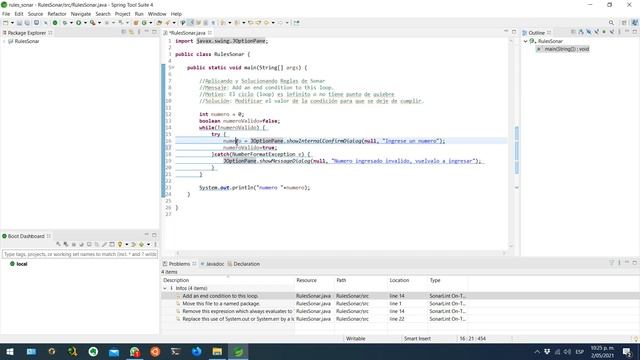Open the New file toolbar icon

(5, 23)
